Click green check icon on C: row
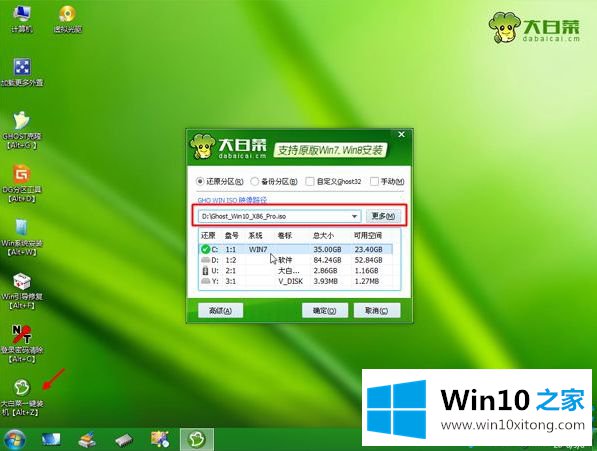The image size is (597, 451). [206, 249]
